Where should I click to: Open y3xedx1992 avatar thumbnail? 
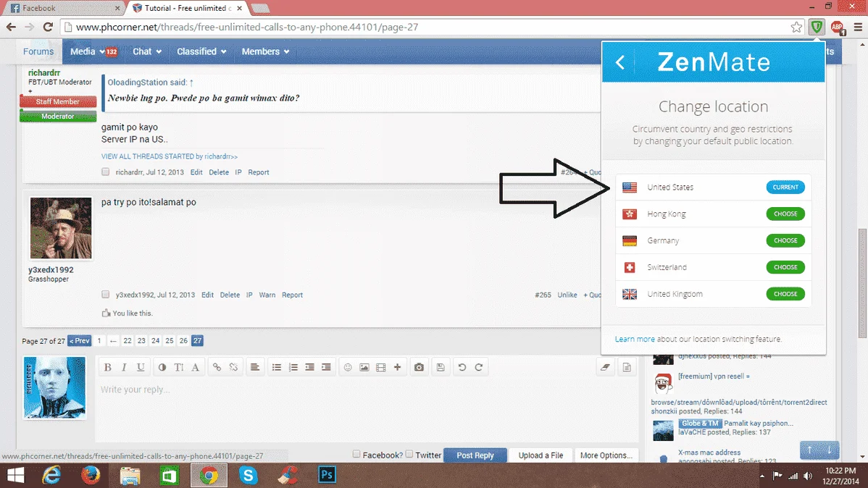61,229
